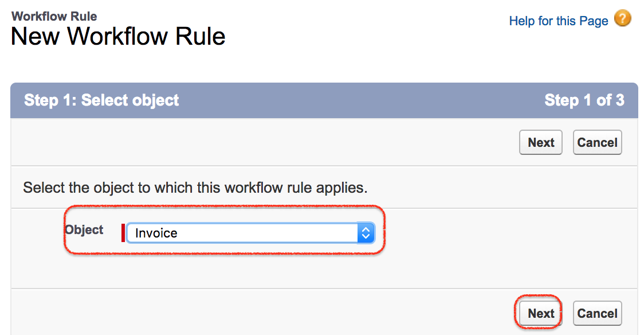Click the upper Cancel button
Viewport: 644px width, 335px height.
pyautogui.click(x=597, y=143)
